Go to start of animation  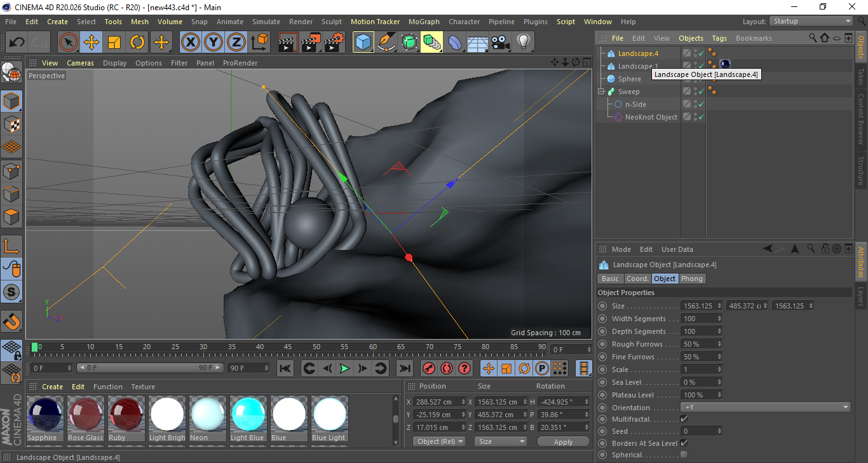(x=286, y=368)
